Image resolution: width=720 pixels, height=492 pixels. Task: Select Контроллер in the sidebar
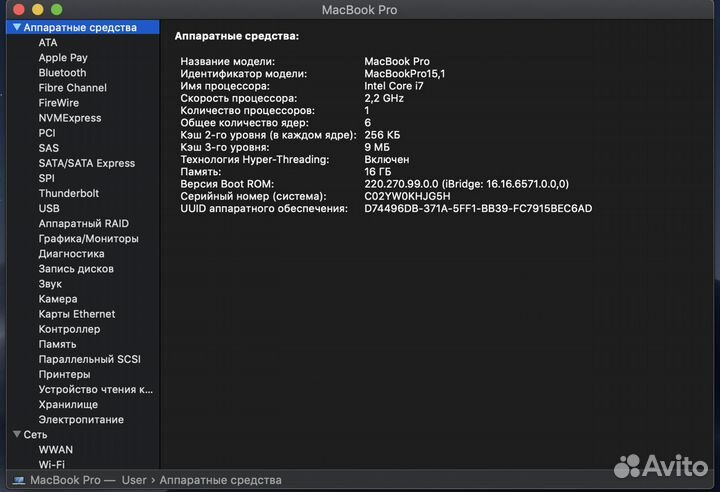point(69,329)
